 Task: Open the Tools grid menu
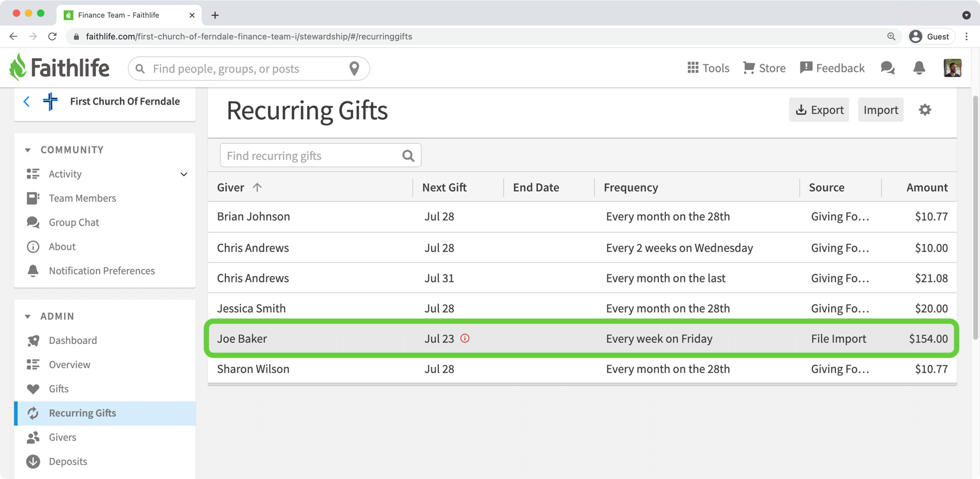click(708, 68)
